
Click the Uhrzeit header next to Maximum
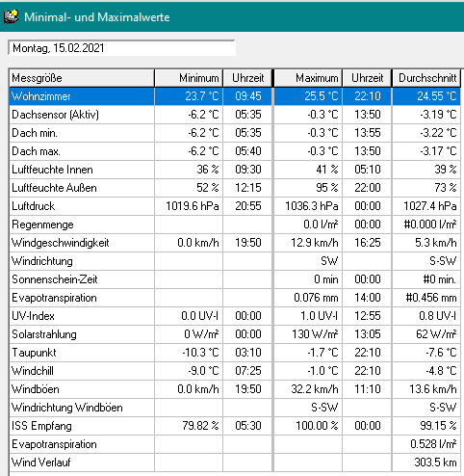pos(367,78)
